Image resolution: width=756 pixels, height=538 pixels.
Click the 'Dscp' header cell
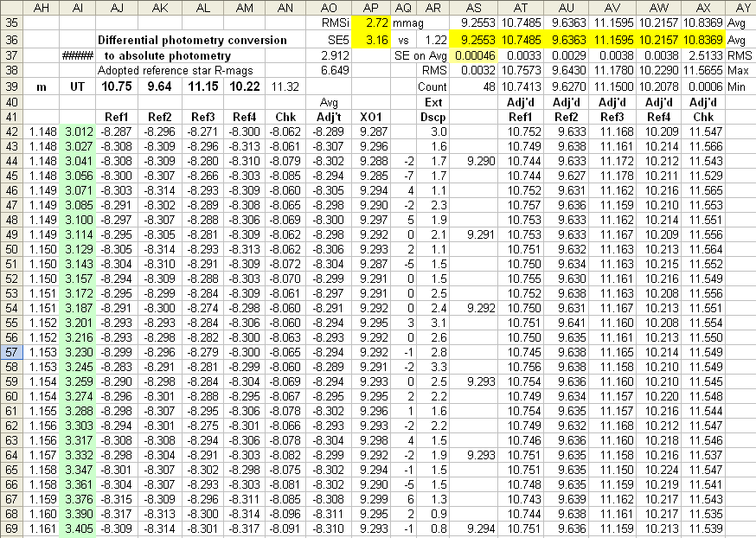(433, 117)
